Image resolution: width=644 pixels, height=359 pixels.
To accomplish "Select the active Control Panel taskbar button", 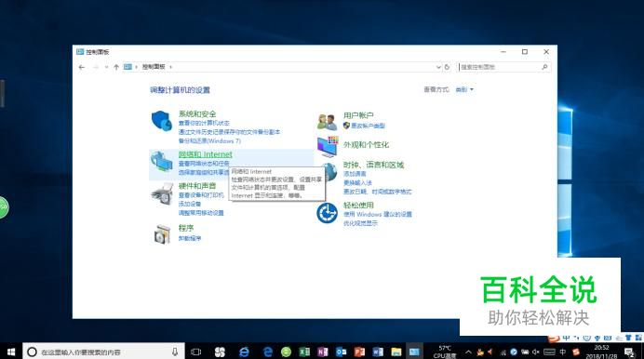I will coord(414,352).
